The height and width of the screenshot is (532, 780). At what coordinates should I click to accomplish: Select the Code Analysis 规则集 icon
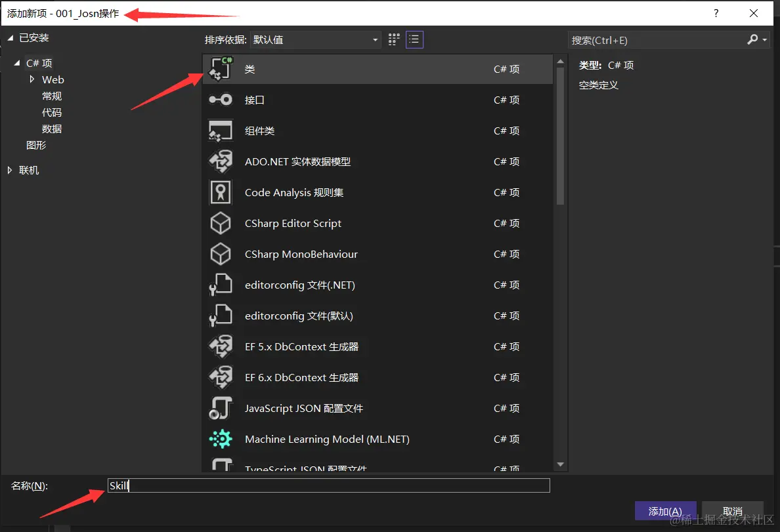[220, 192]
